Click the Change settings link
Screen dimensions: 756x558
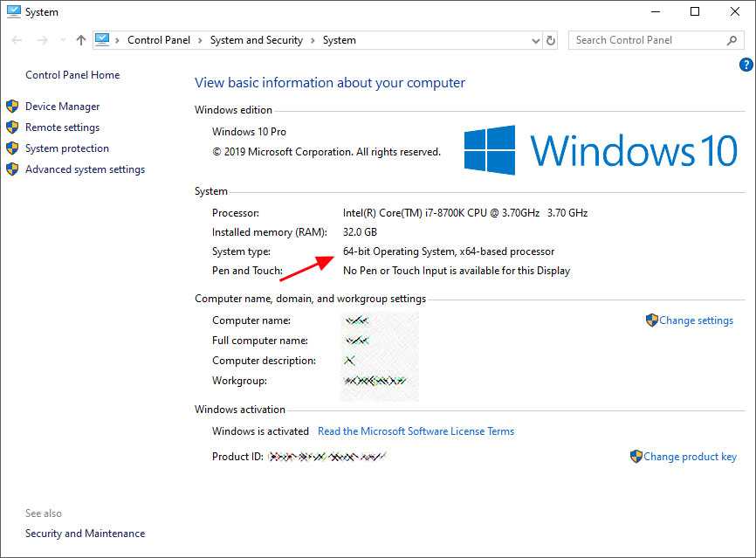tap(695, 320)
